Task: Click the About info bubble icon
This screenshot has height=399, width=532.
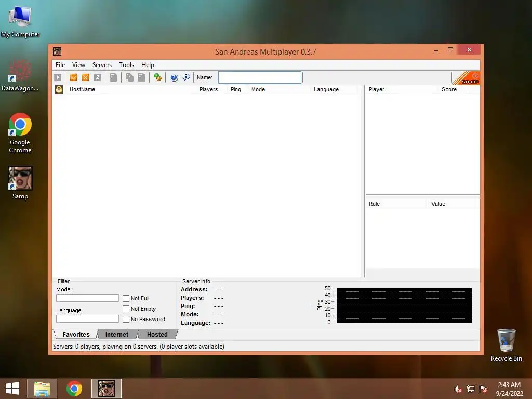Action: pos(187,78)
